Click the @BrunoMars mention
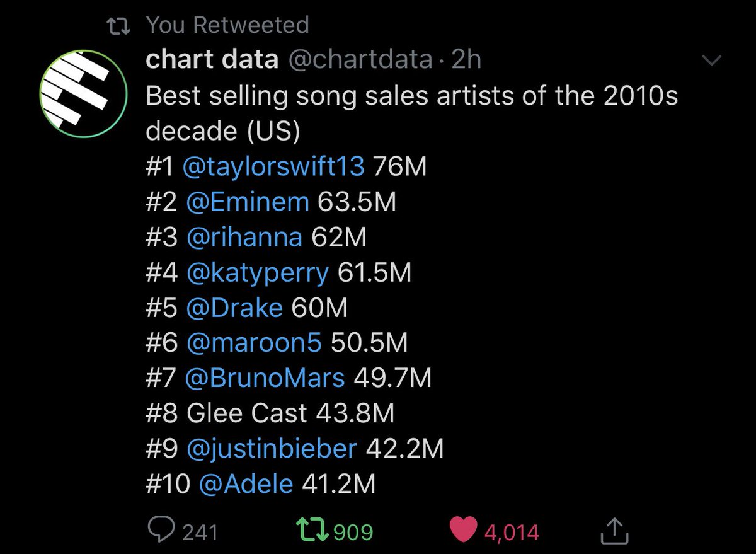Image resolution: width=756 pixels, height=554 pixels. tap(265, 379)
